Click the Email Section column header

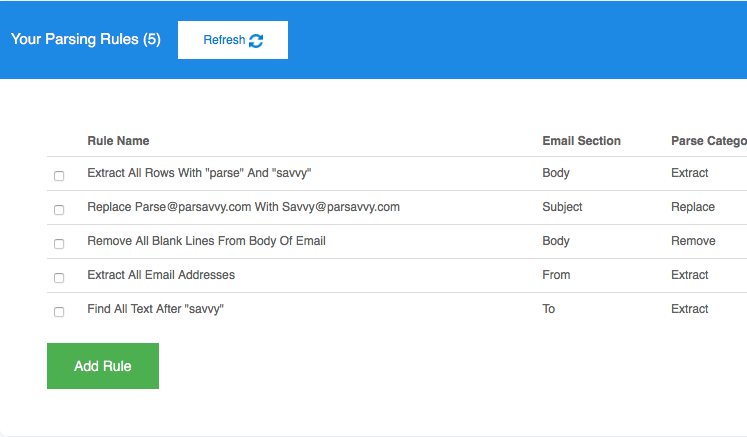coord(581,141)
